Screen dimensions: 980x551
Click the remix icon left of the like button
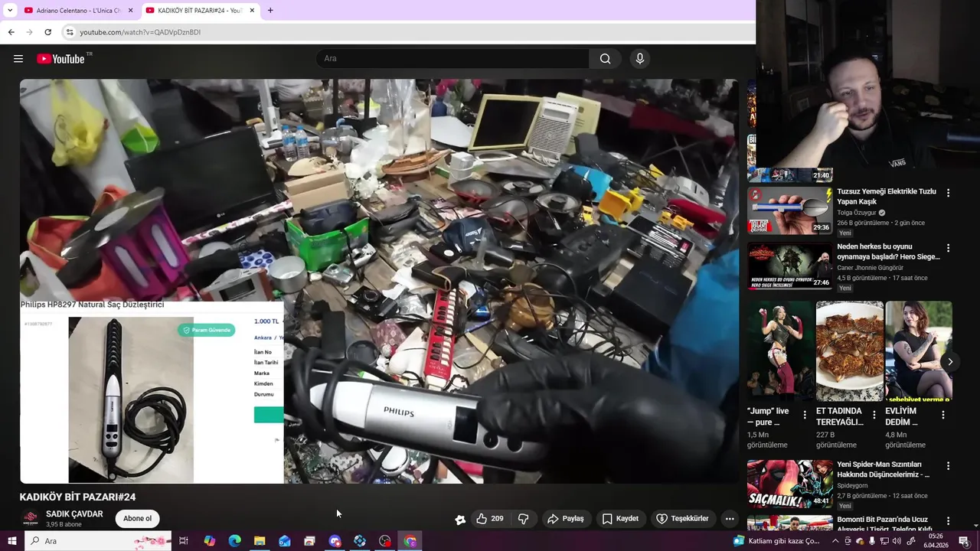pos(460,520)
